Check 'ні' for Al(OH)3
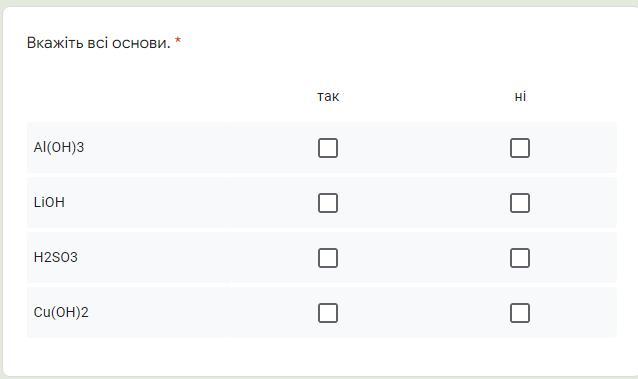638x379 pixels. (520, 148)
